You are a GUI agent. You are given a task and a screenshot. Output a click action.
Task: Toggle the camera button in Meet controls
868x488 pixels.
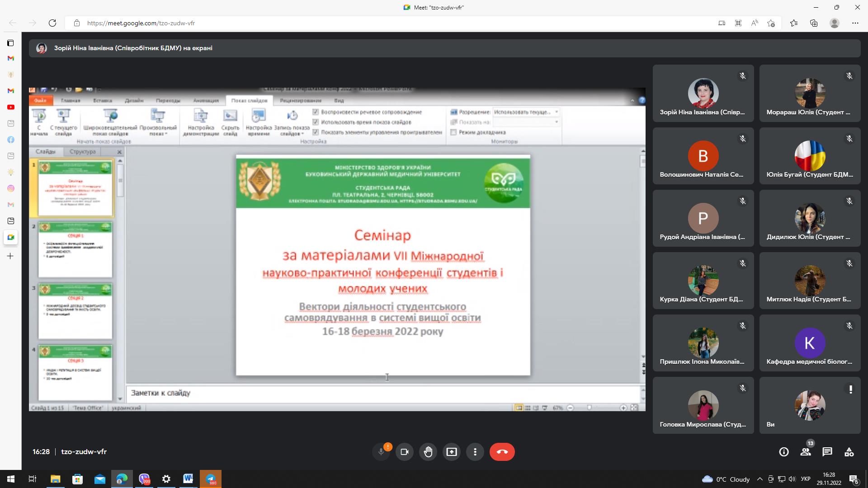tap(405, 452)
